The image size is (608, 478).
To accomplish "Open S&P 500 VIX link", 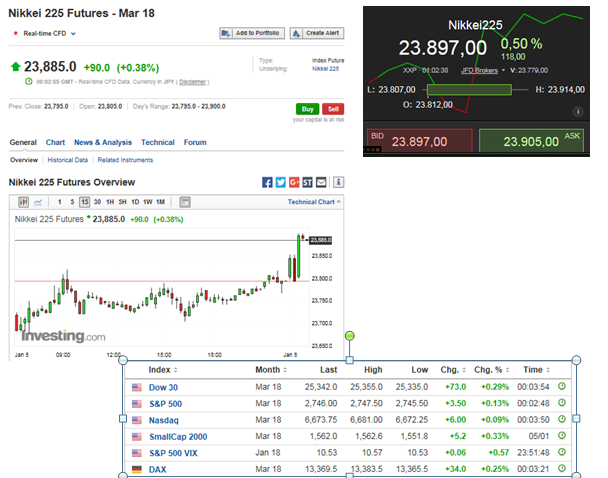I will coord(173,453).
